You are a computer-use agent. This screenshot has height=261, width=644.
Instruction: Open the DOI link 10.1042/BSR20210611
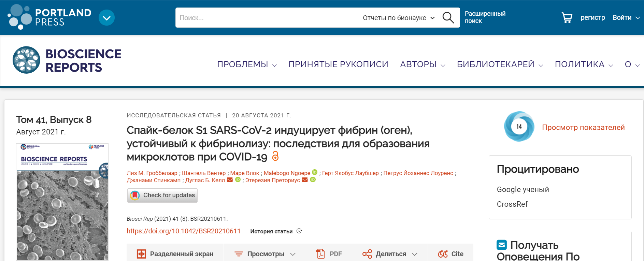[x=184, y=231]
